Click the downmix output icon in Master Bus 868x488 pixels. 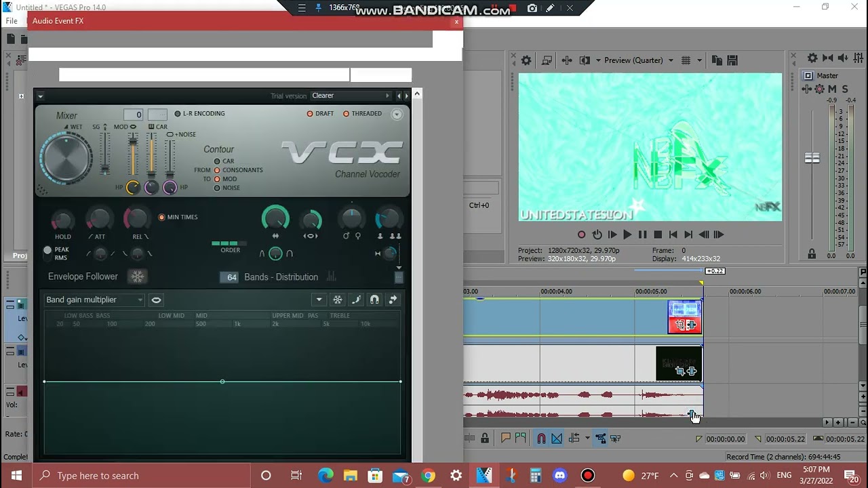(x=827, y=58)
